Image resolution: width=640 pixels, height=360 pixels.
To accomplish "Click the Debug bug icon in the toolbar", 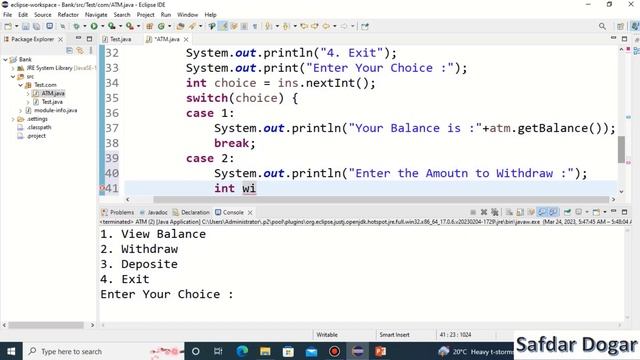I will point(76,26).
